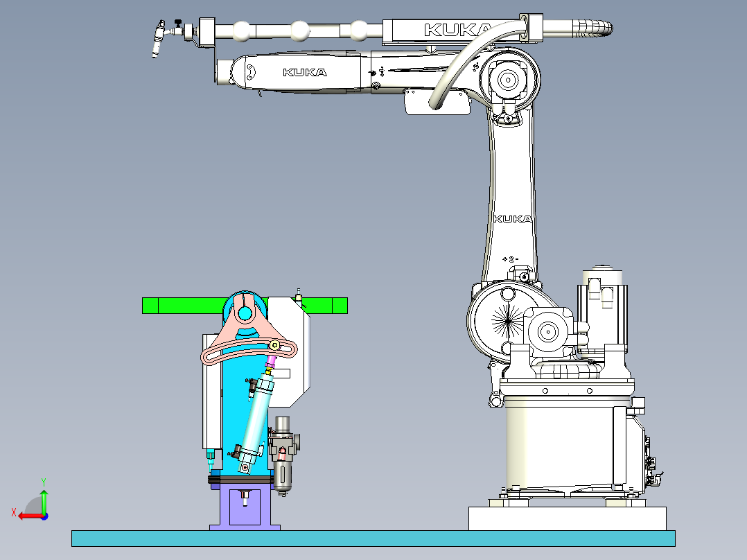Select the welding torch at the arm tip

pos(158,40)
